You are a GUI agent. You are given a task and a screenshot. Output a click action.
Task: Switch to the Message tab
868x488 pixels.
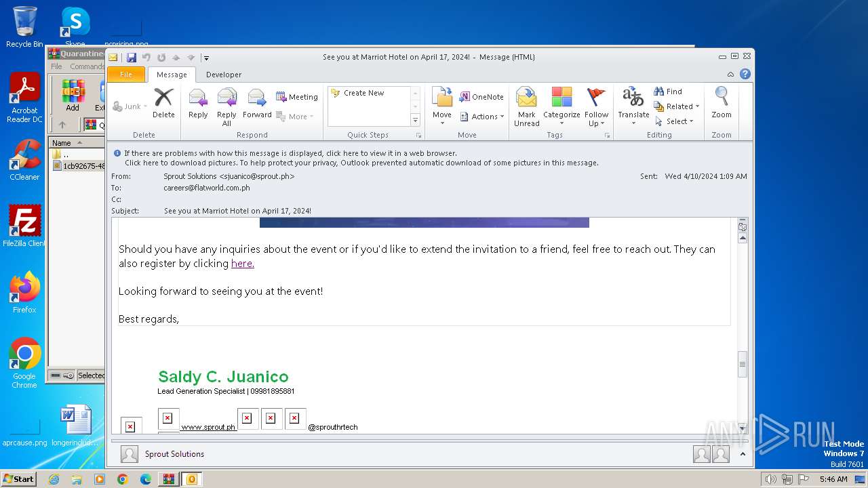tap(172, 75)
